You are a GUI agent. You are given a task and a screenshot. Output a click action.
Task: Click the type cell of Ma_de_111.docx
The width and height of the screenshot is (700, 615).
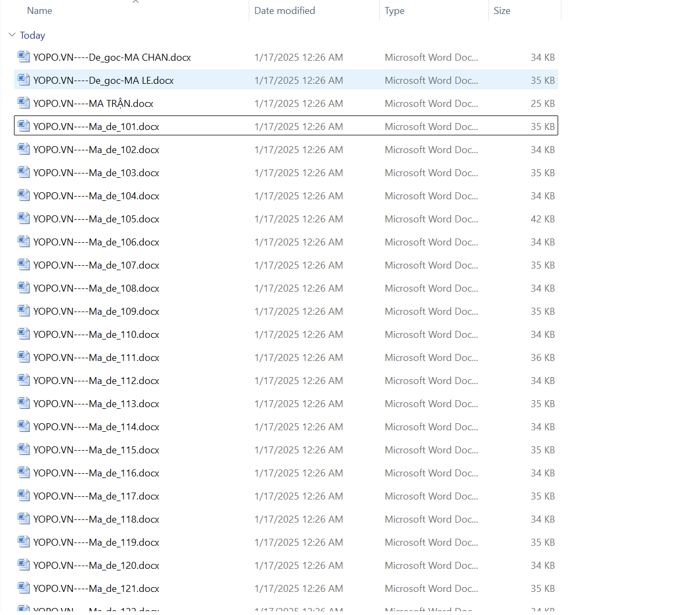coord(431,358)
